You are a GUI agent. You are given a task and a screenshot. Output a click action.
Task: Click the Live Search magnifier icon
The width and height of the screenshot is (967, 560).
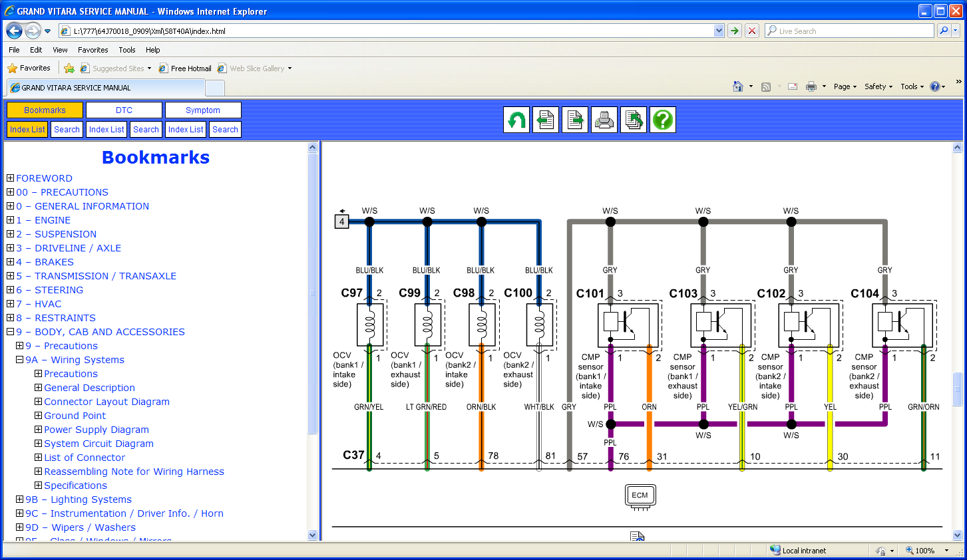click(x=943, y=31)
